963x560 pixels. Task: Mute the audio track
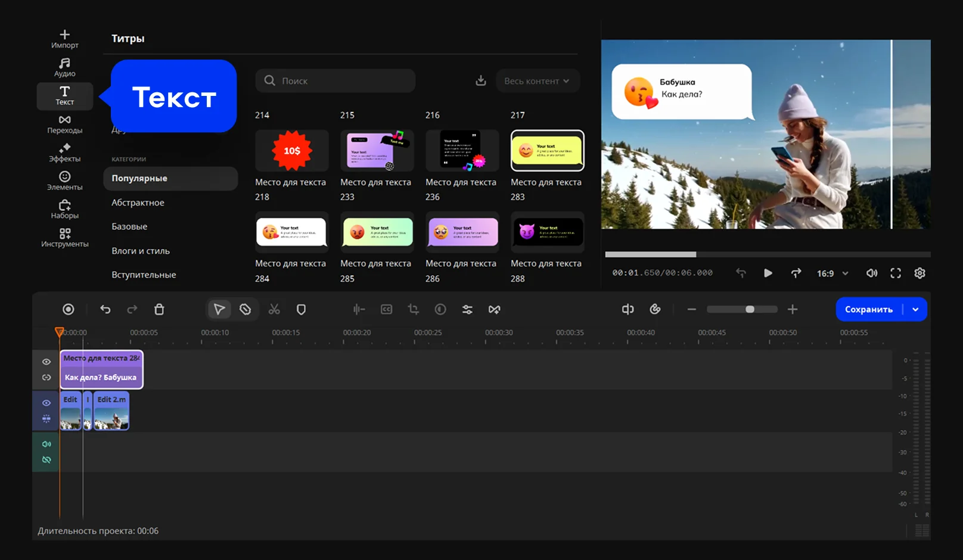(x=46, y=444)
